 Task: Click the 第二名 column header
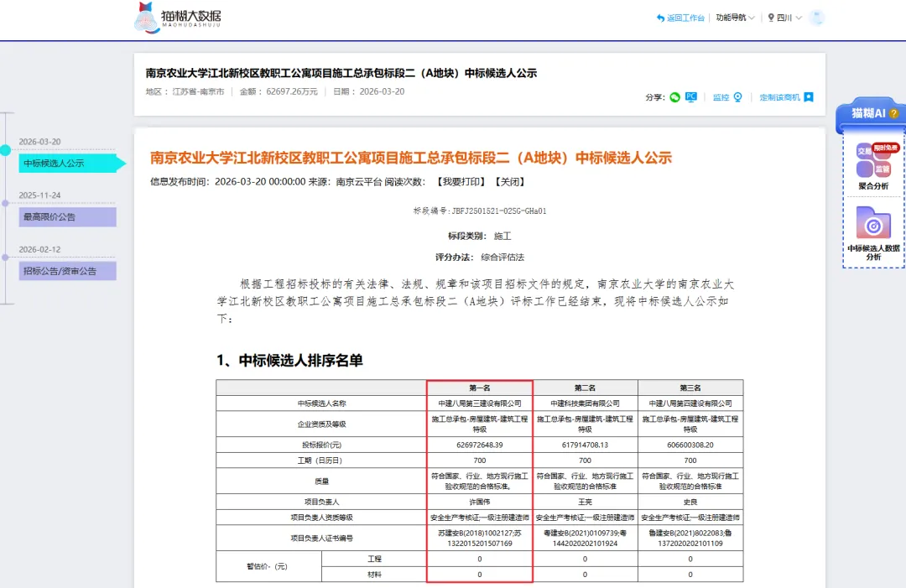(585, 388)
